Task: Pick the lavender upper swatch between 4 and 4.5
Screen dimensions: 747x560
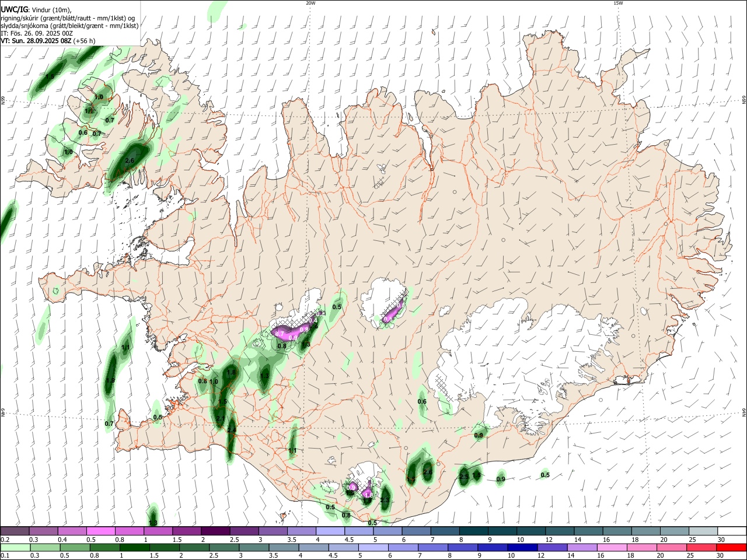Action: click(330, 531)
